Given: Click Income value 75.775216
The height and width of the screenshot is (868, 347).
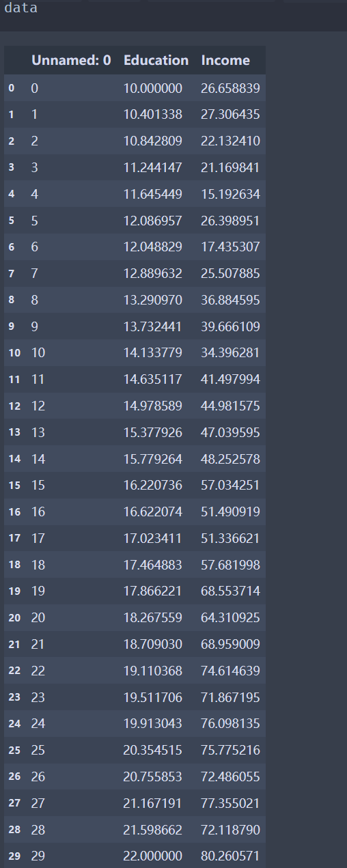Looking at the screenshot, I should 230,750.
